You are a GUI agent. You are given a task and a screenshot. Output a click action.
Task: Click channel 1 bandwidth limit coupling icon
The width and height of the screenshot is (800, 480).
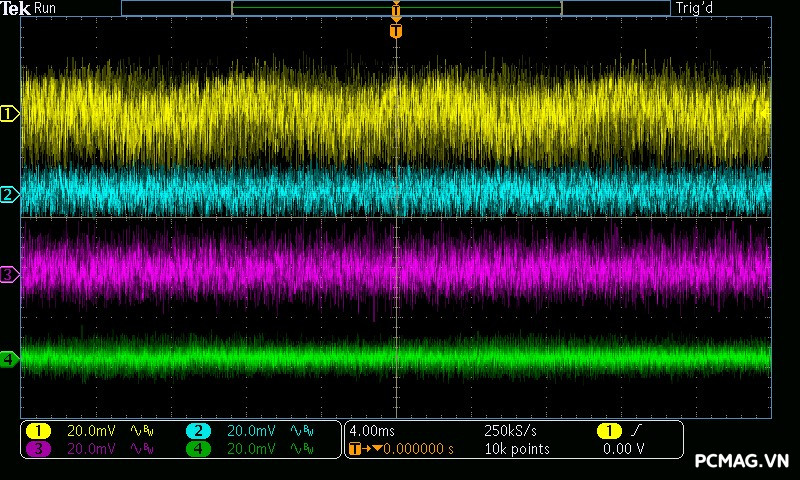[x=139, y=431]
